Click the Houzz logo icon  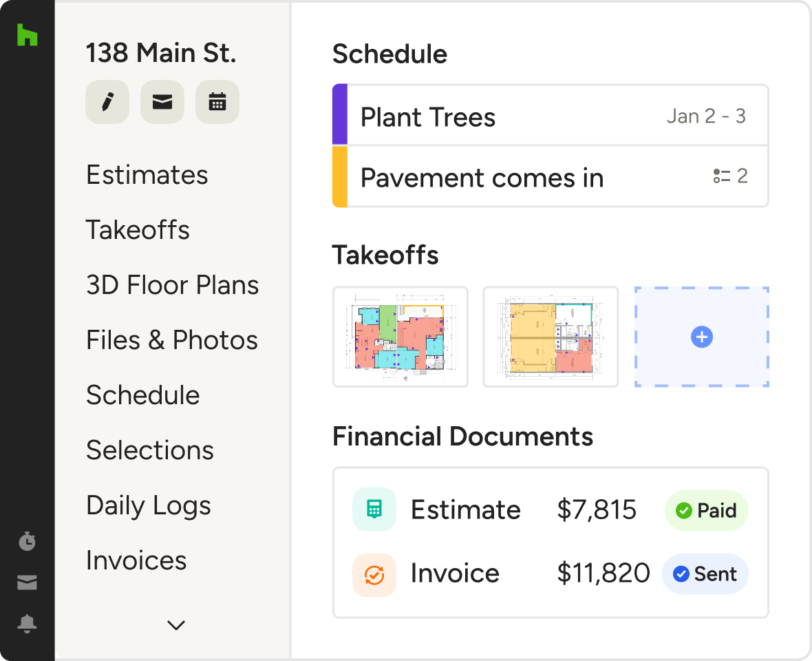27,34
